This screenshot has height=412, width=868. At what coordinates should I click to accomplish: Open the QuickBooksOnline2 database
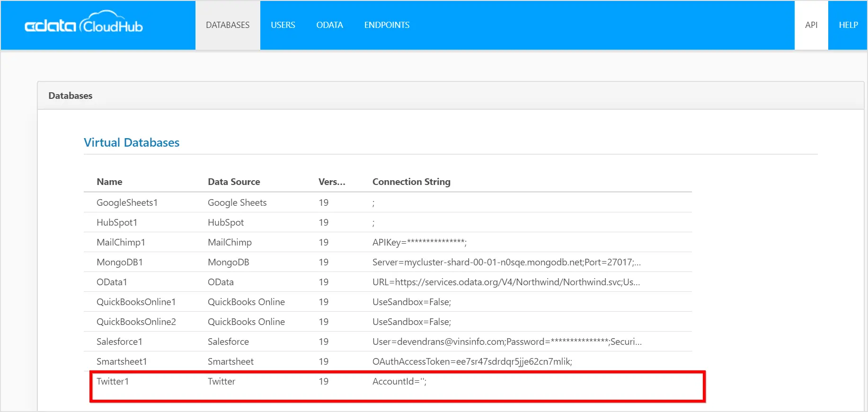coord(136,322)
